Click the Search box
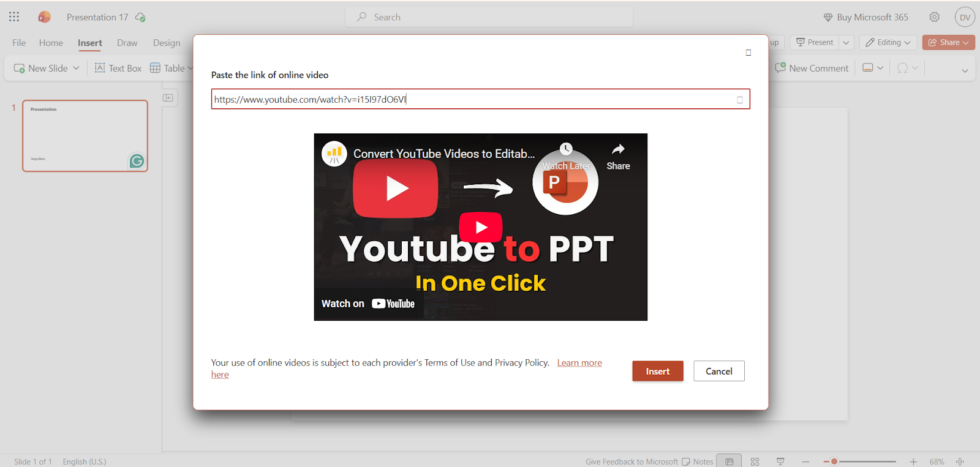This screenshot has width=980, height=467. point(489,17)
